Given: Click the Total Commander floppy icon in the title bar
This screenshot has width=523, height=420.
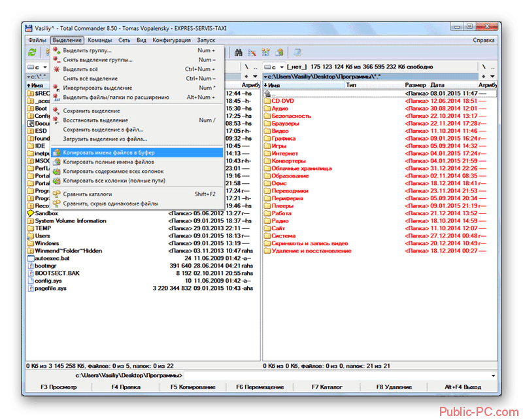Looking at the screenshot, I should [29, 28].
